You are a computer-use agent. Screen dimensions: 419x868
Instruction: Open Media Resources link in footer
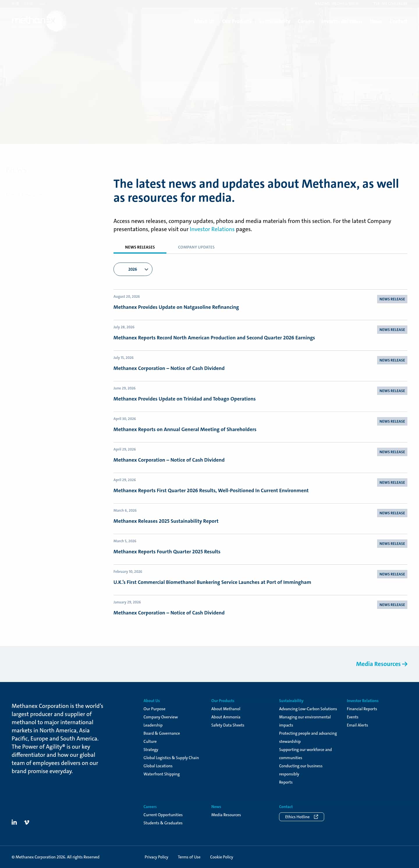(226, 815)
